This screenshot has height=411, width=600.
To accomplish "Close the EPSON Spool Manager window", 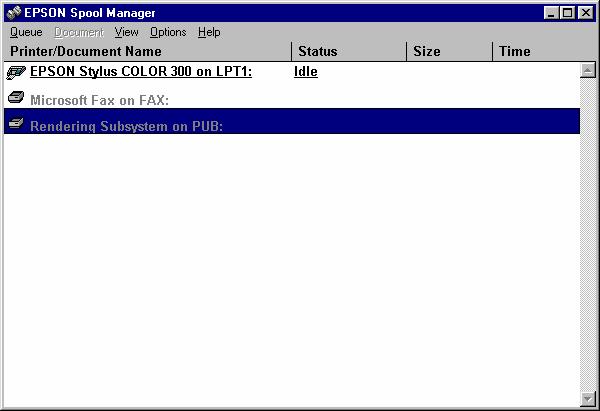I will click(586, 13).
